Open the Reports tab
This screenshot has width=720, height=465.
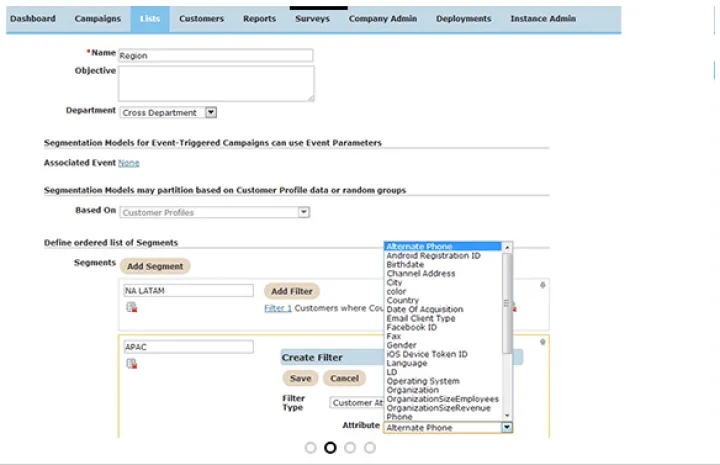(259, 19)
